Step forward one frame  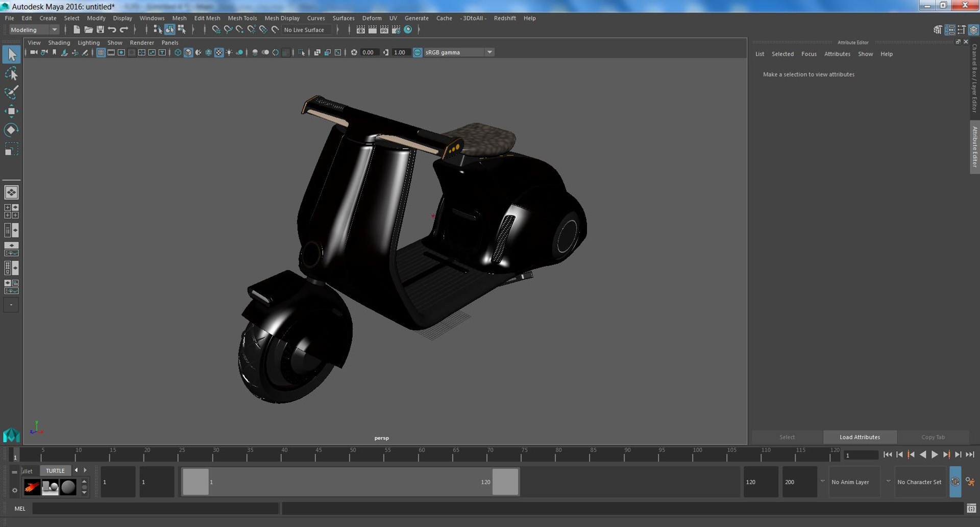pos(958,454)
